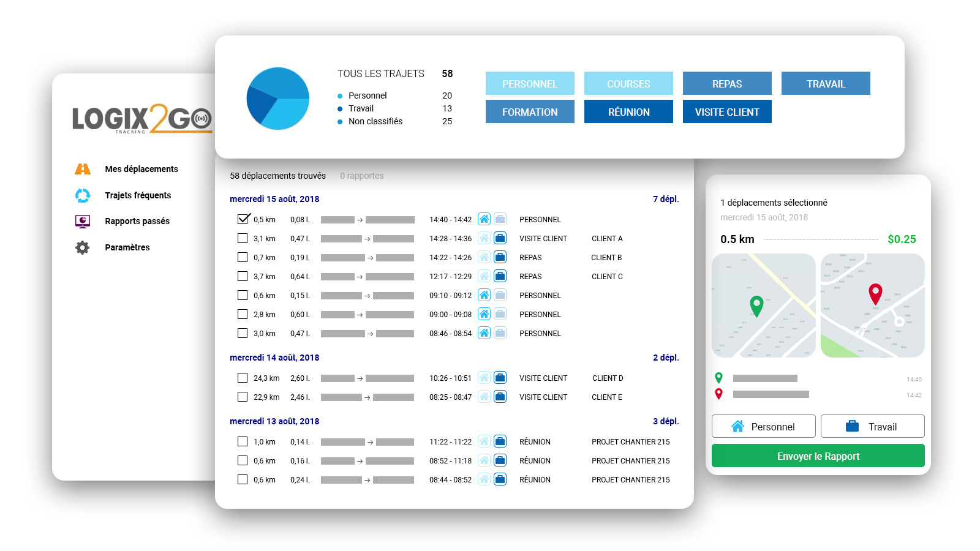Viewport: 980px width, 551px height.
Task: Uncheck the selected 0,5 km trip checkbox
Action: click(243, 219)
